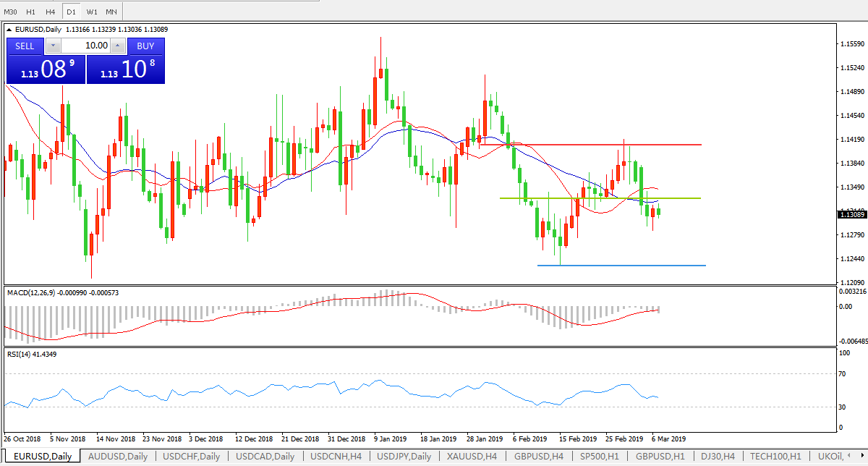Select the H1 timeframe

[31, 12]
